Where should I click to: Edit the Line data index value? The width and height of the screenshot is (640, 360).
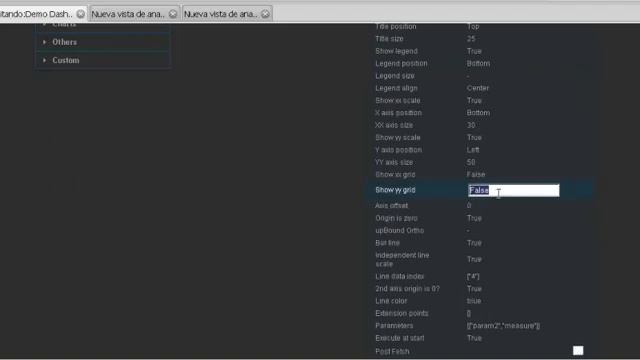tap(473, 276)
